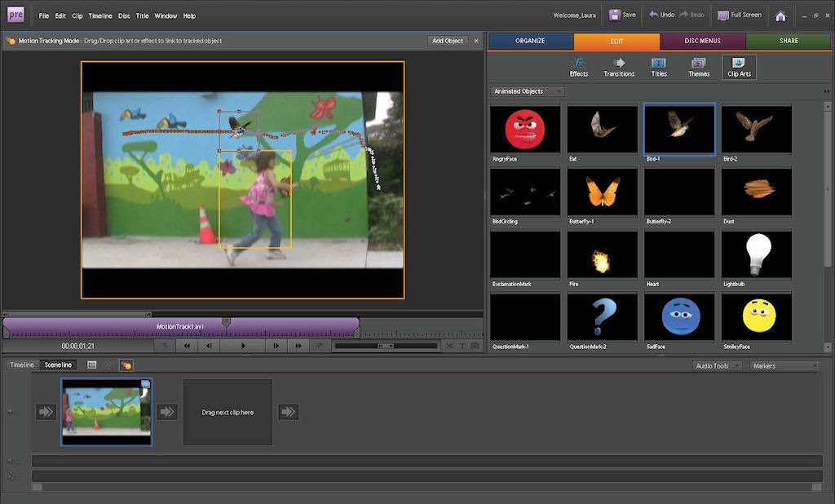
Task: Open the Markers dropdown
Action: [784, 366]
